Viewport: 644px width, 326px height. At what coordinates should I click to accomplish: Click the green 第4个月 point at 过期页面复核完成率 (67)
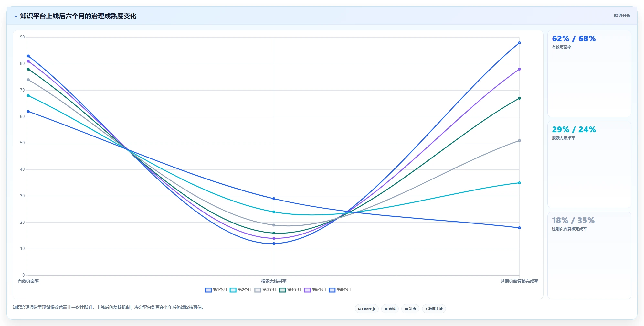(519, 98)
